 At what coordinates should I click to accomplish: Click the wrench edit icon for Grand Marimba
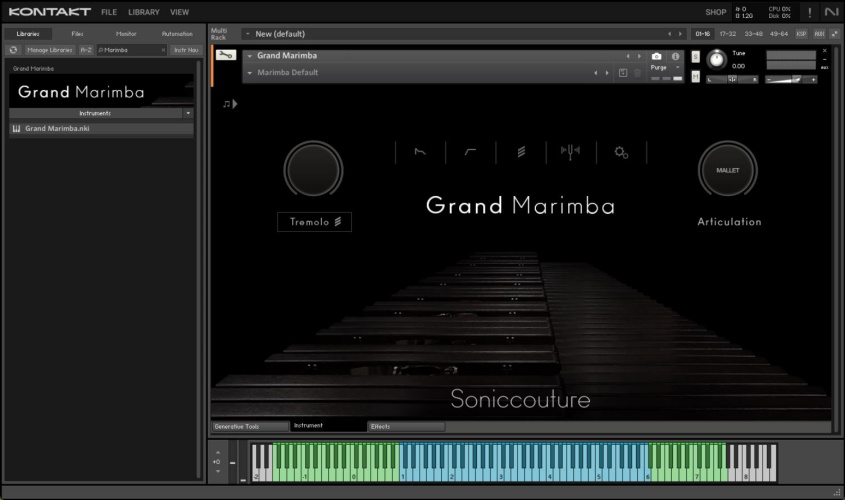click(226, 56)
